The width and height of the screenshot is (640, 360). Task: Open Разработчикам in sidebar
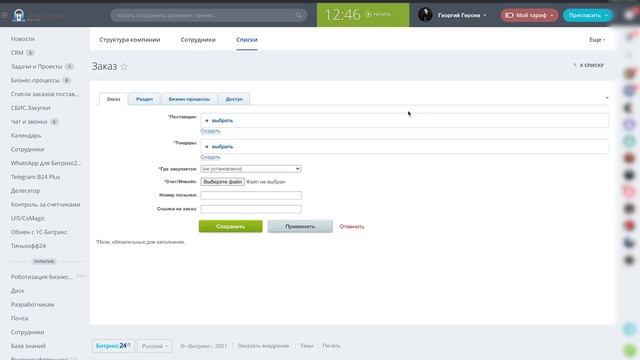pos(32,304)
